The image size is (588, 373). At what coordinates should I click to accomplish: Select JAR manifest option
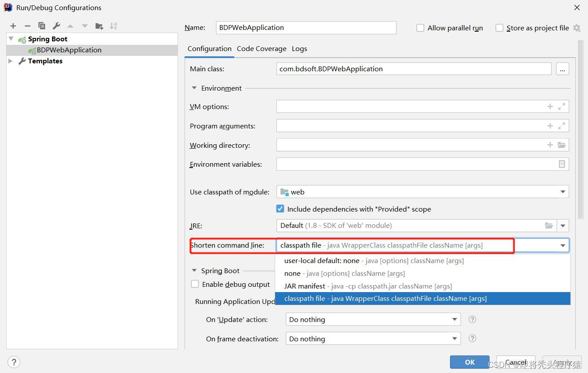point(423,286)
